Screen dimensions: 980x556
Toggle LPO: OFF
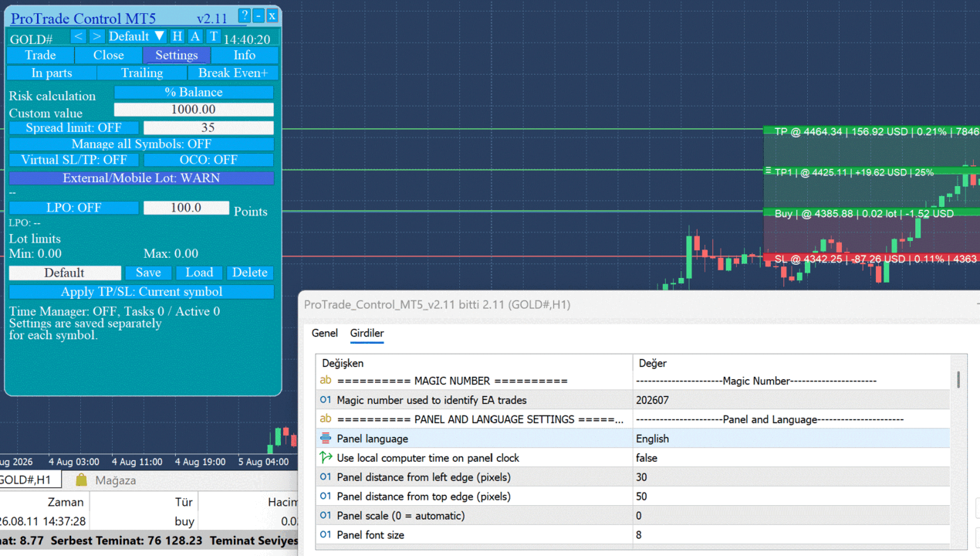click(x=74, y=208)
